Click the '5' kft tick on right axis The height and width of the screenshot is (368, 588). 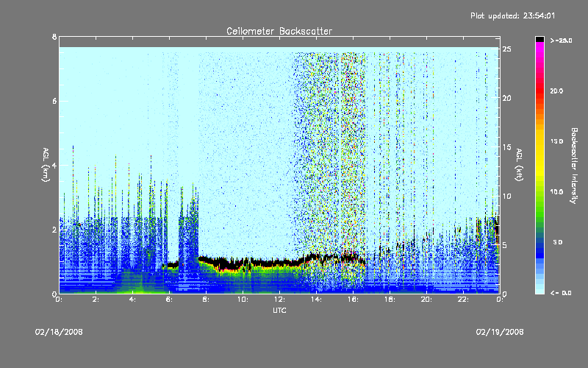[505, 245]
